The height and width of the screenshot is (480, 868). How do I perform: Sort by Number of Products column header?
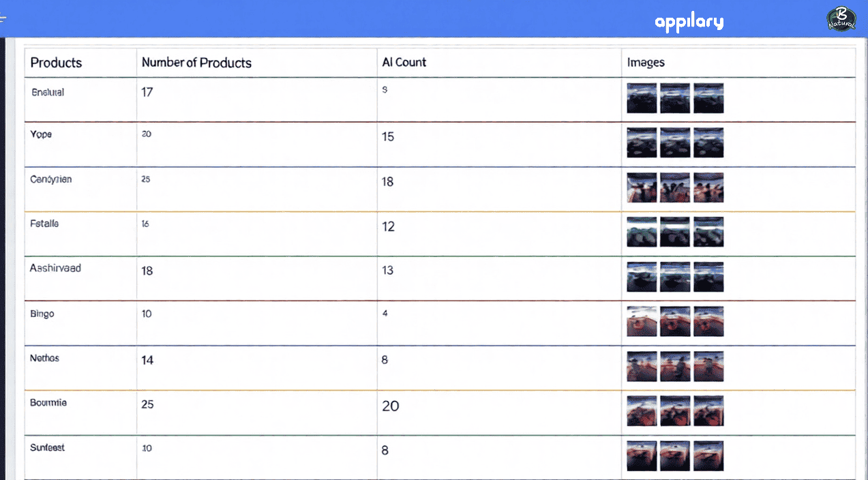(196, 63)
